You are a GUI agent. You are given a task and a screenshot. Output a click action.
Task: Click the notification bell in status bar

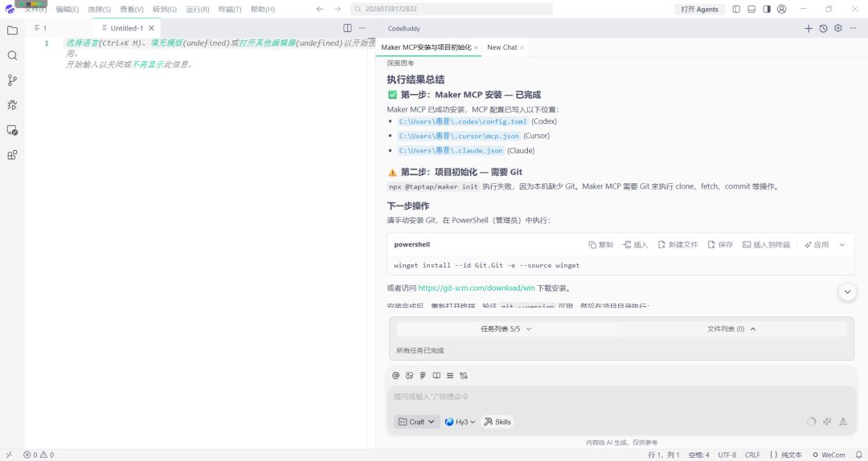coord(858,455)
